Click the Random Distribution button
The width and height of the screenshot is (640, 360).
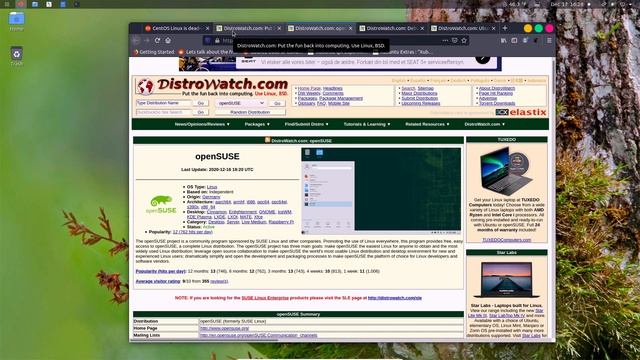pos(250,112)
